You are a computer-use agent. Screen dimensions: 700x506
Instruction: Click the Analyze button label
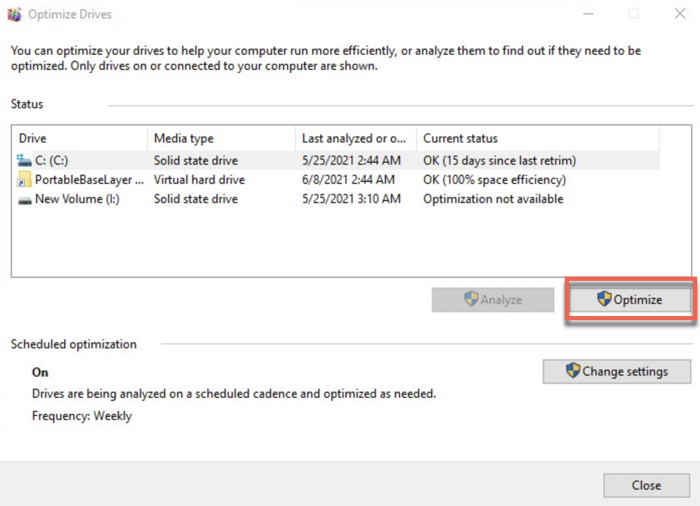click(x=501, y=299)
